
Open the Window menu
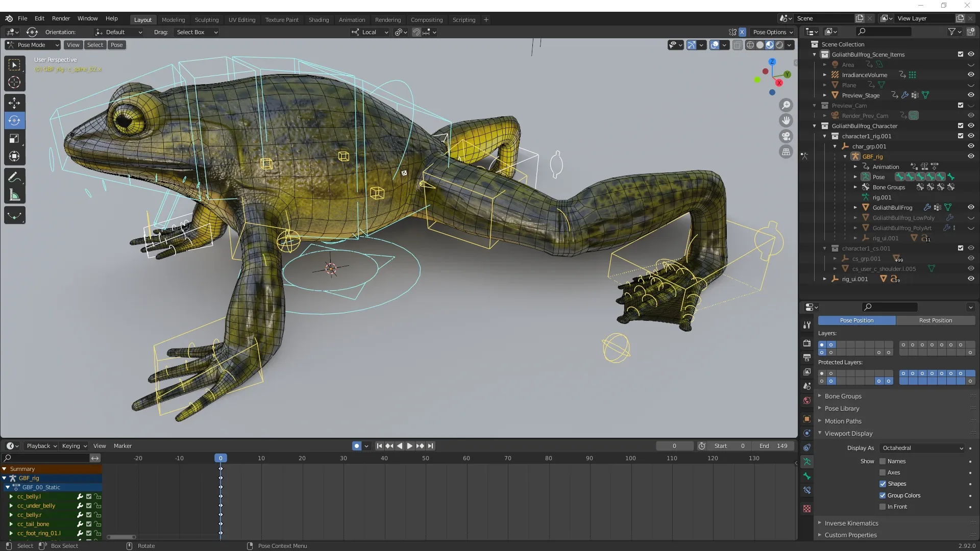tap(87, 18)
